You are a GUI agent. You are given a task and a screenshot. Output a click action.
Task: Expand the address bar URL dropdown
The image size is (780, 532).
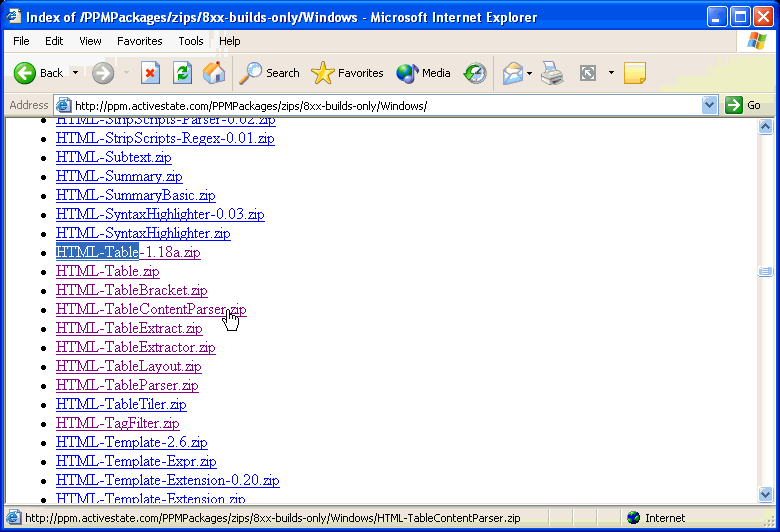pyautogui.click(x=710, y=105)
